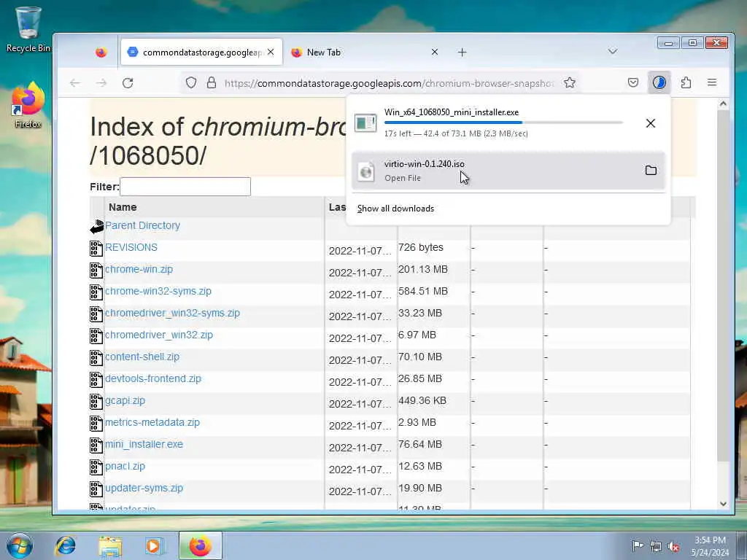Download metrics-metadata.zip
747x560 pixels.
pyautogui.click(x=152, y=422)
